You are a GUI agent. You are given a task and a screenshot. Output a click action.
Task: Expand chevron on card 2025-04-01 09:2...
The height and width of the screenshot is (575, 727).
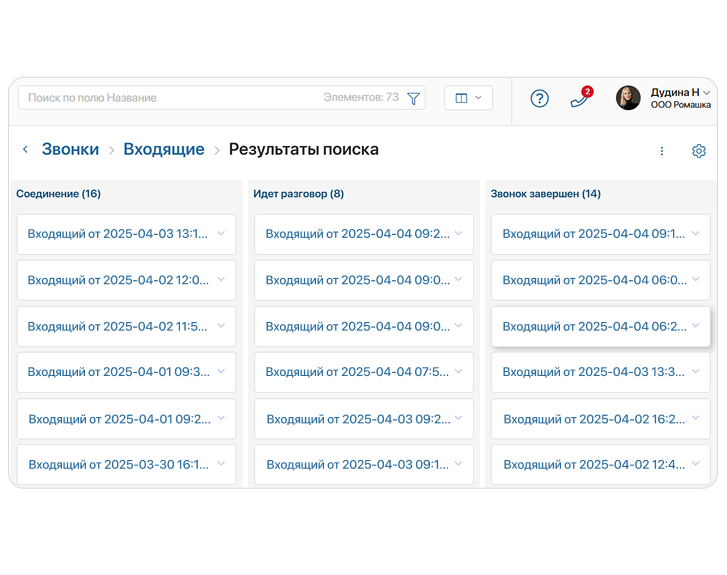pos(221,418)
